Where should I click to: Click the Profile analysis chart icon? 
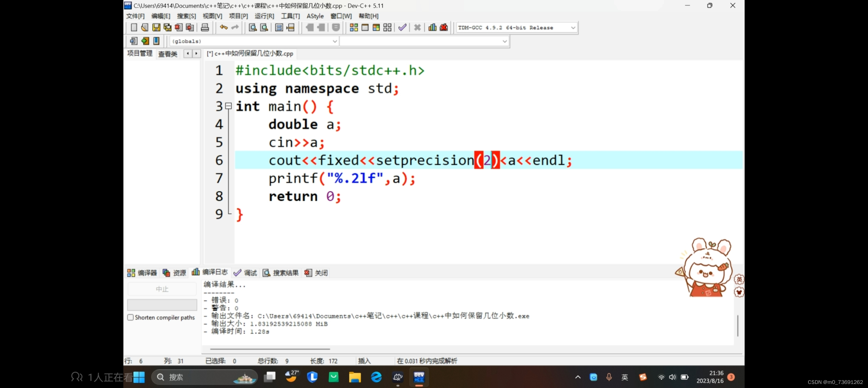click(432, 28)
